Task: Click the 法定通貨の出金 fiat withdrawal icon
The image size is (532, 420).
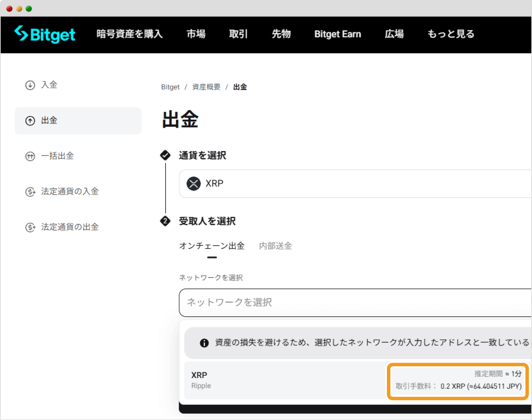Action: (30, 227)
